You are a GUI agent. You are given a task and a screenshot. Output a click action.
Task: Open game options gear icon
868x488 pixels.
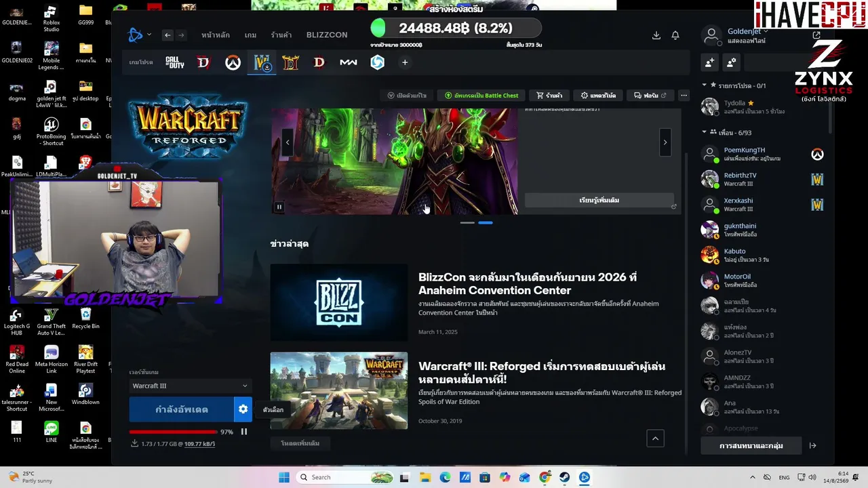(x=243, y=409)
